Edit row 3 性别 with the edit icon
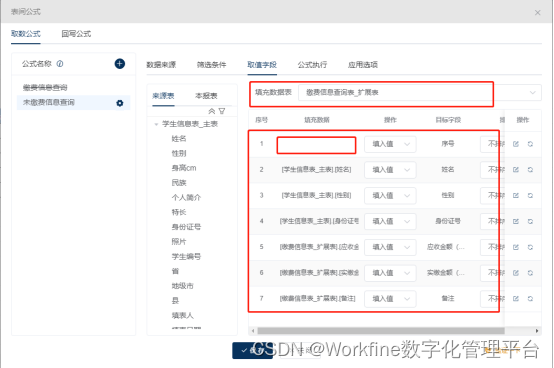The image size is (554, 368). (x=516, y=196)
